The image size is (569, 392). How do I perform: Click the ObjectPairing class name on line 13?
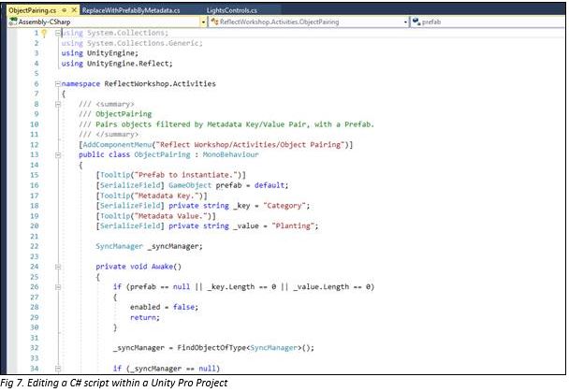click(162, 155)
